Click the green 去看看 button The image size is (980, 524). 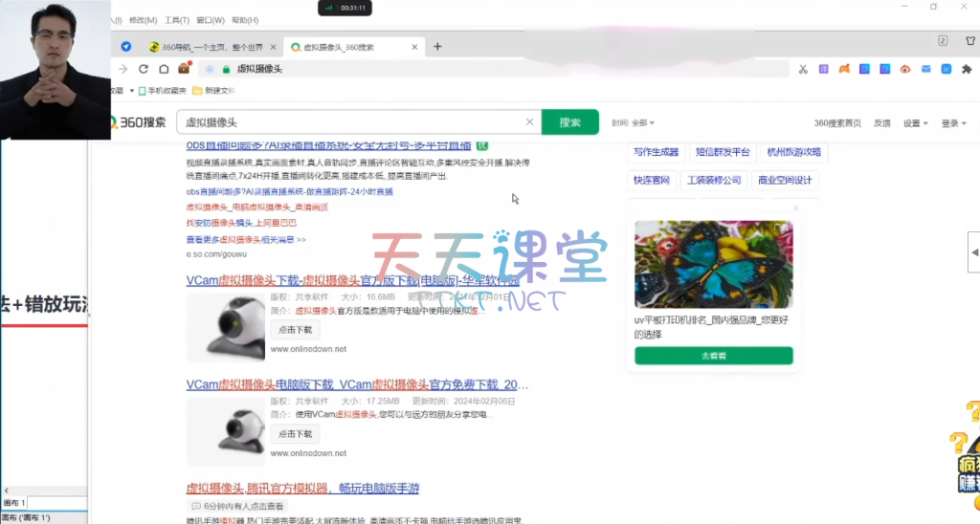click(713, 356)
